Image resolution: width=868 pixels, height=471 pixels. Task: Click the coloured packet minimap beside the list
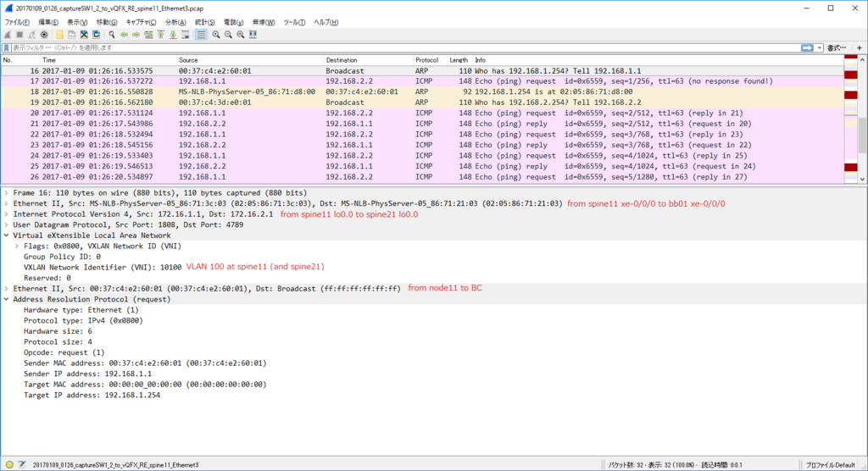(x=850, y=119)
